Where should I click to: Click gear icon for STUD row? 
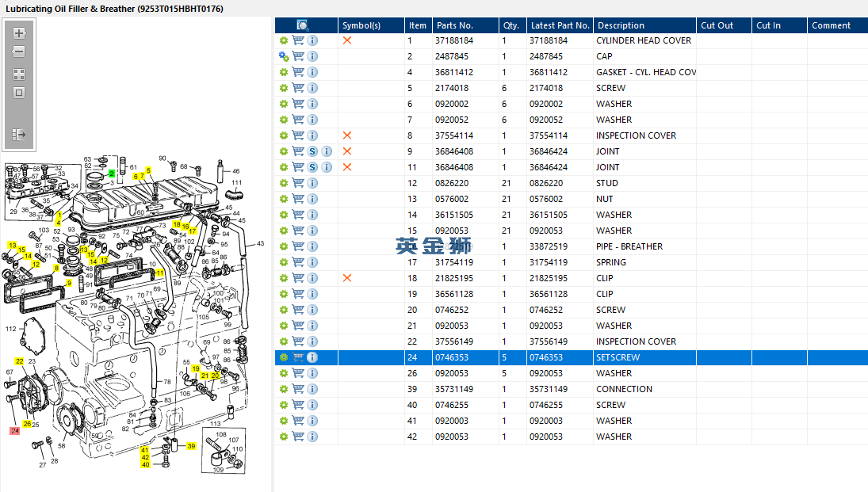[x=284, y=183]
